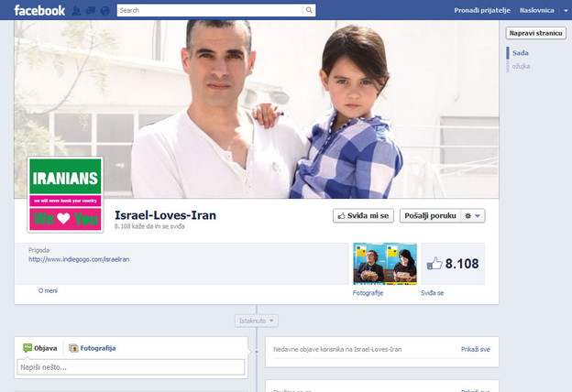Image resolution: width=572 pixels, height=392 pixels.
Task: Open the friend requests icon
Action: click(x=76, y=11)
